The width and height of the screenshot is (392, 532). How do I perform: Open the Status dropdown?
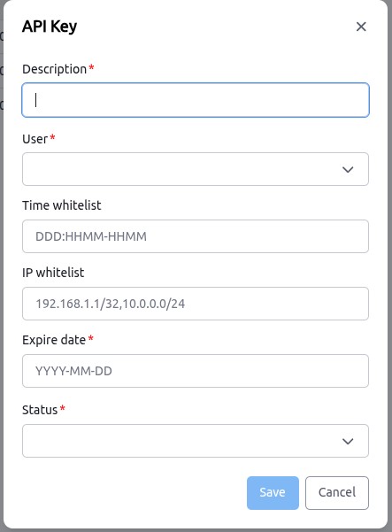coord(196,441)
